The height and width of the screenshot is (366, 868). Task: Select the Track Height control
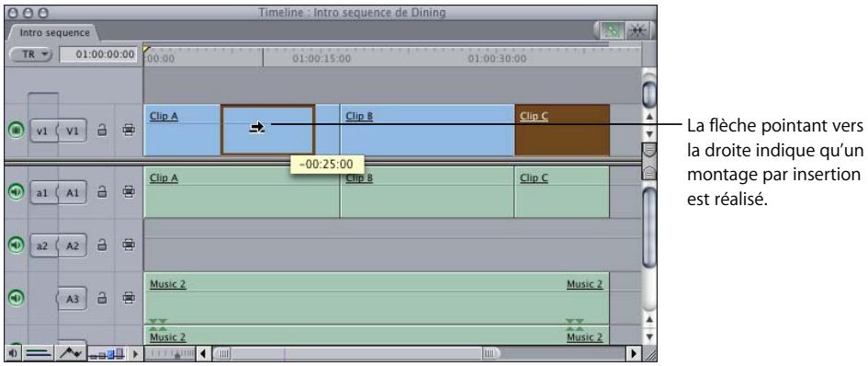tap(107, 353)
